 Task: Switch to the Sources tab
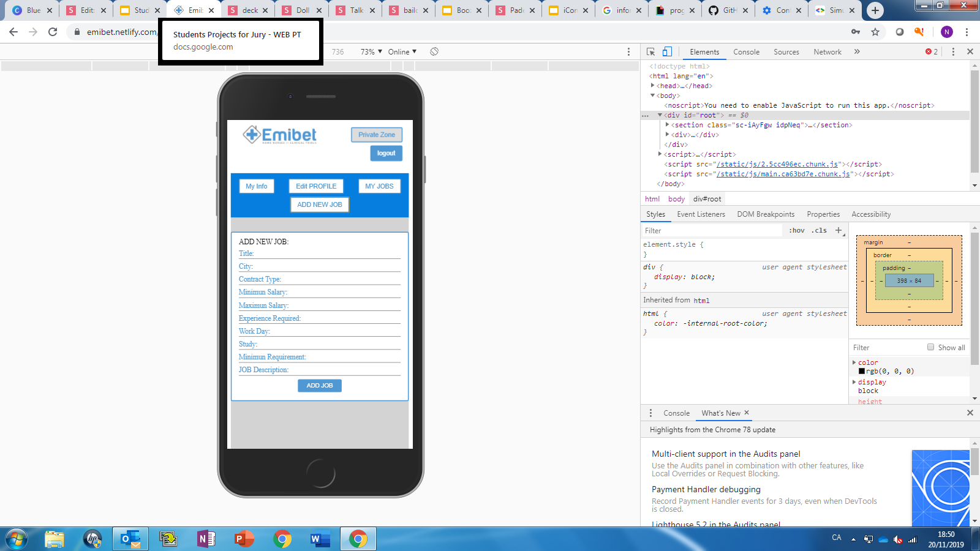pos(786,52)
